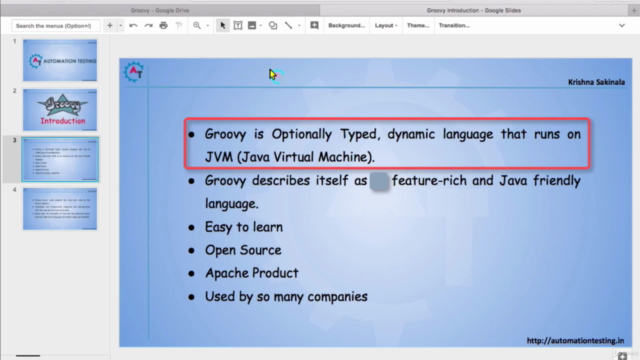Open the Layout dropdown
The height and width of the screenshot is (360, 640).
386,25
